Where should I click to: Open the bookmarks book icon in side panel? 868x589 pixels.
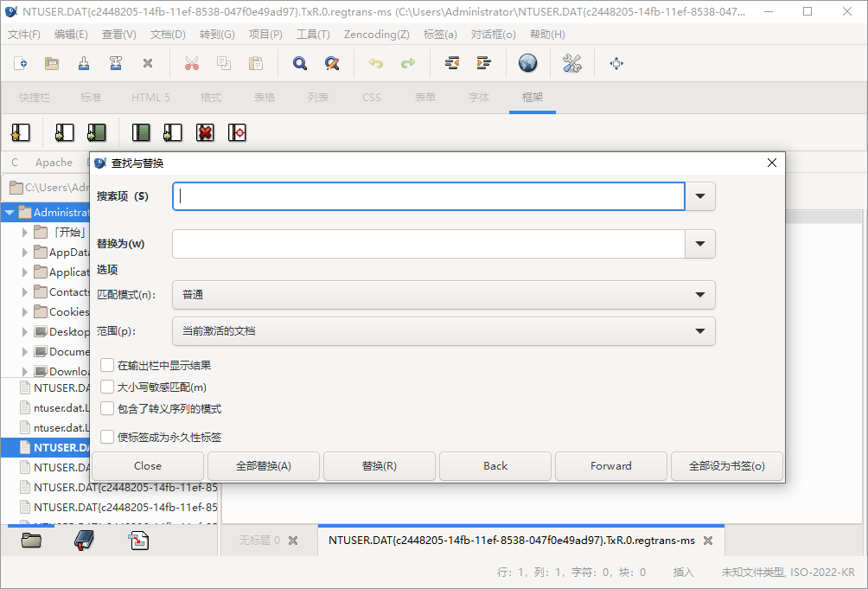[x=84, y=541]
